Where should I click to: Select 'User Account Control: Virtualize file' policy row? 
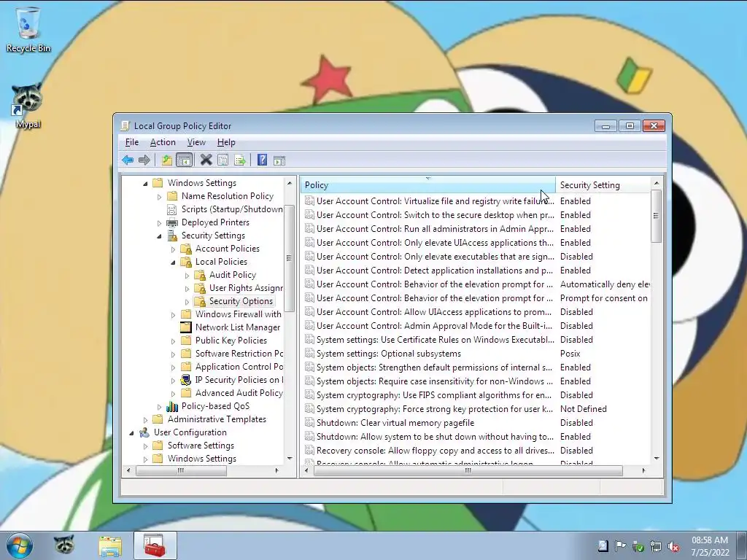[x=430, y=201]
